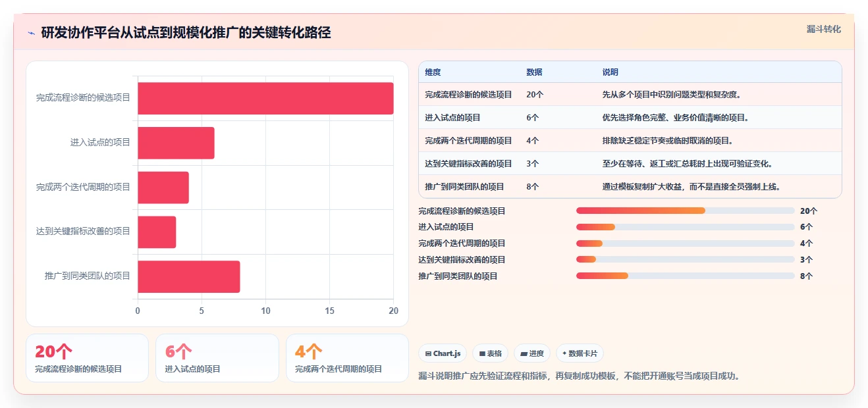Click the progress list label 推广到同类团队的项目
868x408 pixels.
pos(458,276)
